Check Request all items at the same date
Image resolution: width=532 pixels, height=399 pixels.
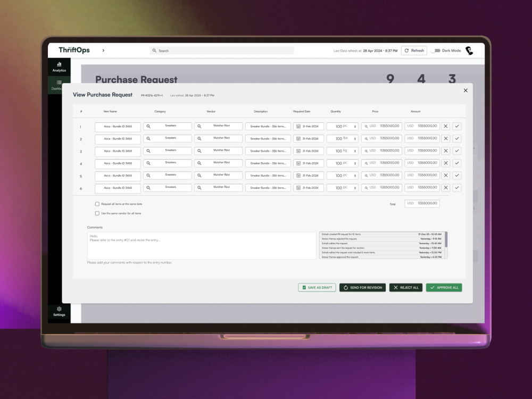click(97, 204)
